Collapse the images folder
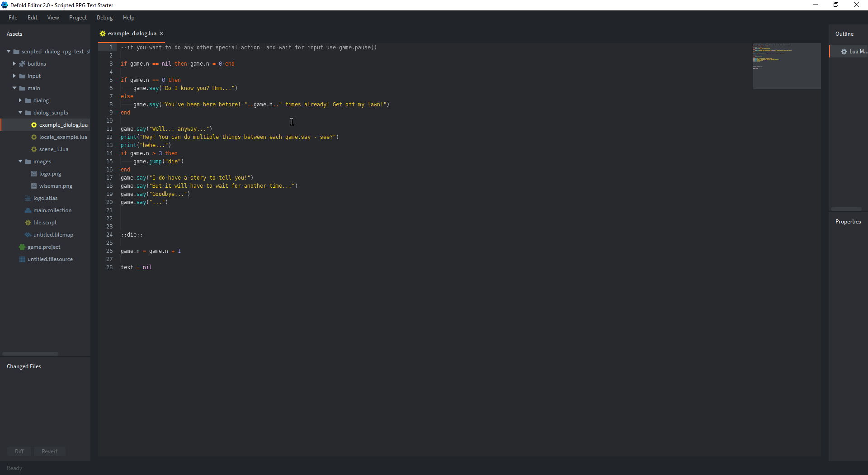This screenshot has height=475, width=868. (x=20, y=161)
